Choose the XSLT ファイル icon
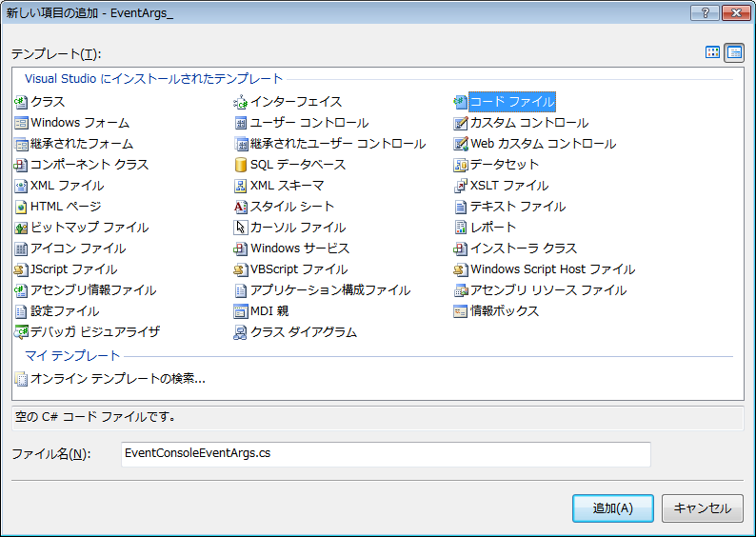Viewport: 756px width, 537px height. (x=460, y=186)
